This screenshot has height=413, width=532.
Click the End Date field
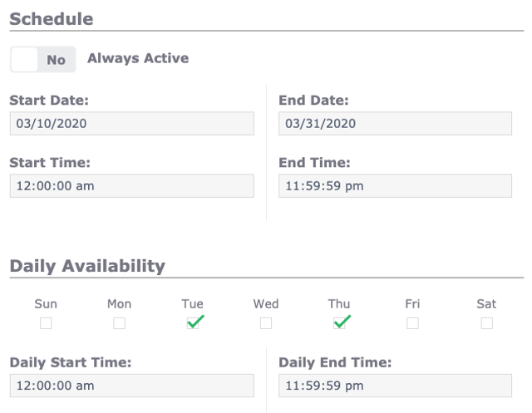click(395, 124)
